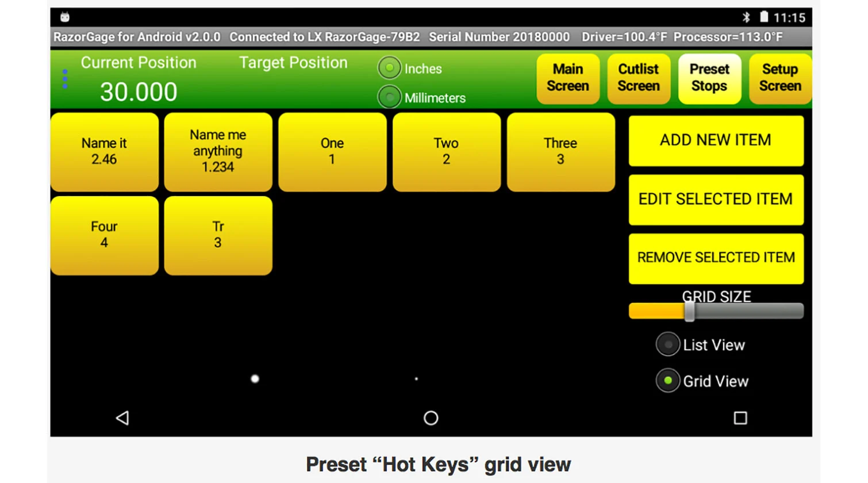Select Inches as the unit
The width and height of the screenshot is (868, 483).
(389, 68)
